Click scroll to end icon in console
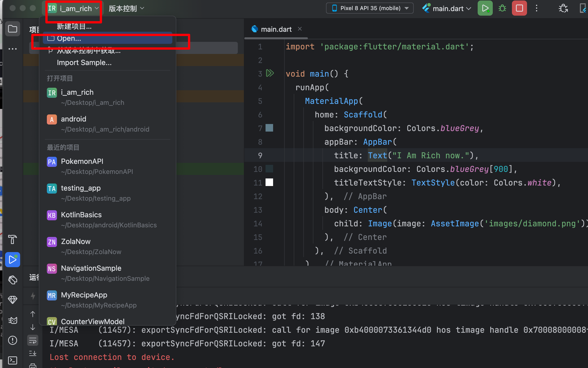The height and width of the screenshot is (368, 588). (x=33, y=353)
